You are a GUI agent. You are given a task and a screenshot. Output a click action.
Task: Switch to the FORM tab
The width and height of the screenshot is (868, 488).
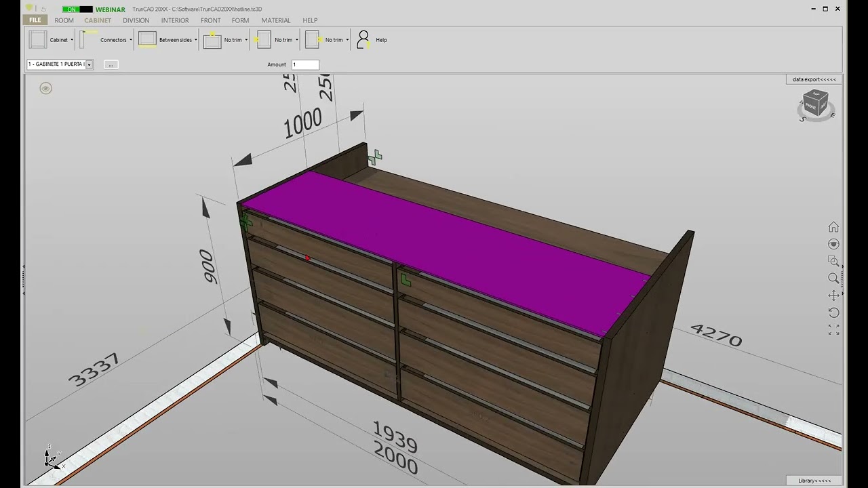[240, 20]
